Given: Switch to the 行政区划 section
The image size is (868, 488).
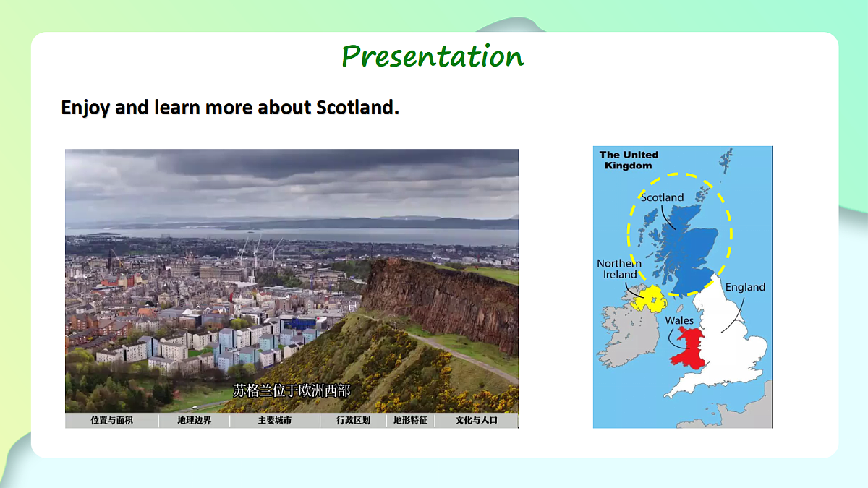Looking at the screenshot, I should (354, 420).
